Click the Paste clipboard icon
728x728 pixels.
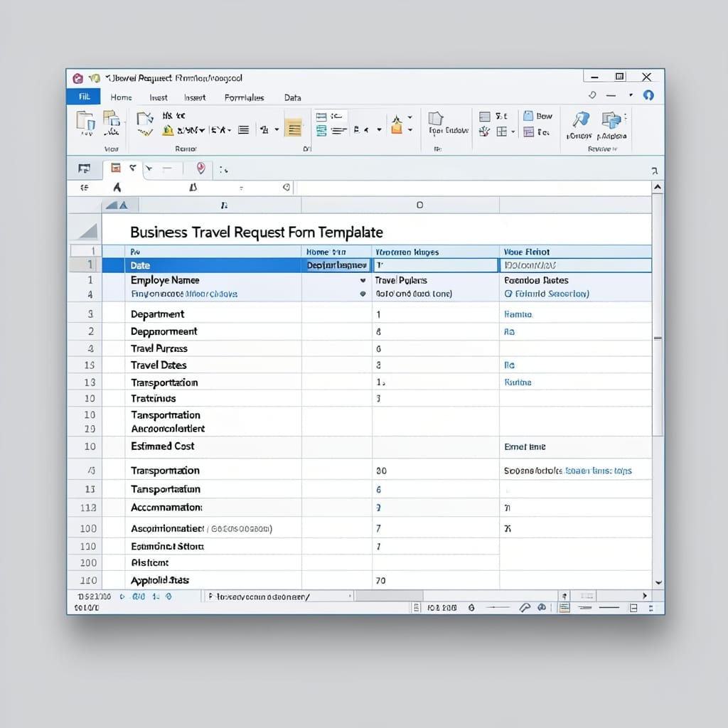click(x=86, y=121)
